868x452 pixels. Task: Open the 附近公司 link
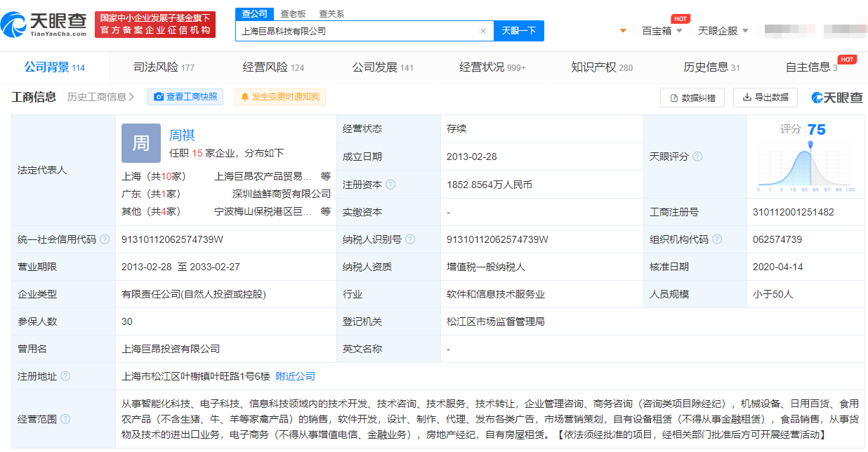pos(295,376)
